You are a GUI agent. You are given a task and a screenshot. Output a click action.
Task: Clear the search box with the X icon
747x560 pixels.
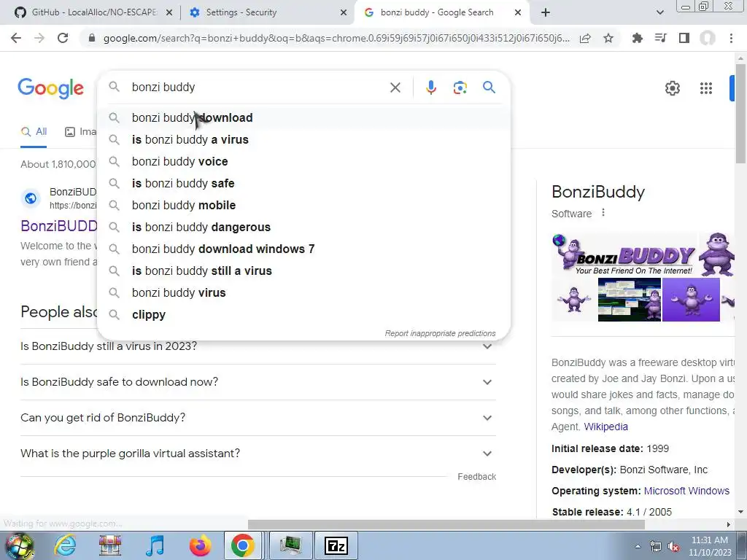(395, 87)
